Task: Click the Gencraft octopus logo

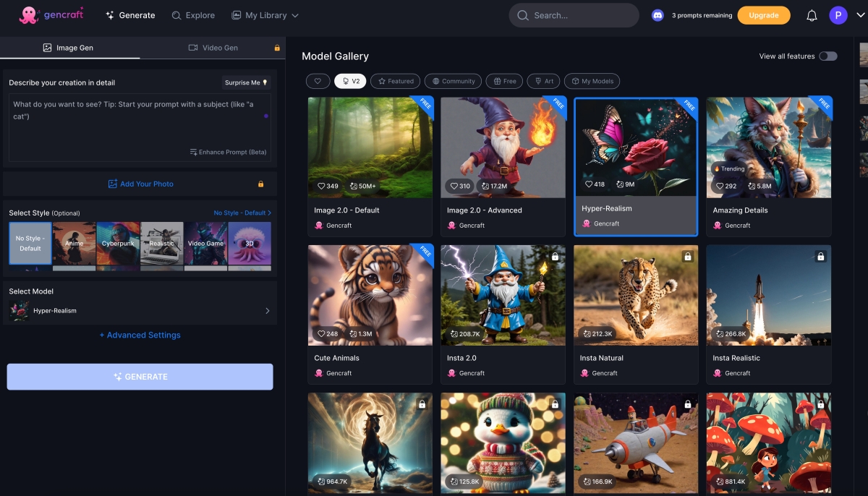Action: [29, 15]
